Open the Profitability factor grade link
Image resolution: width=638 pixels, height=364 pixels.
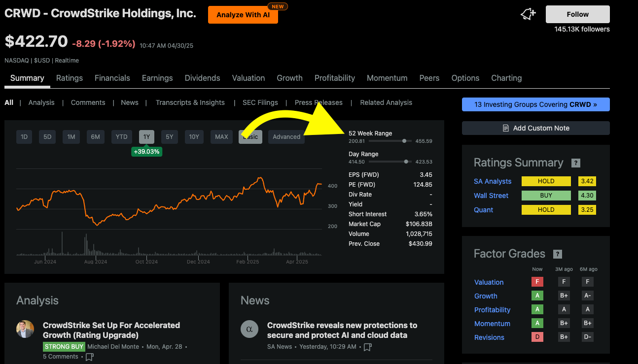point(492,310)
